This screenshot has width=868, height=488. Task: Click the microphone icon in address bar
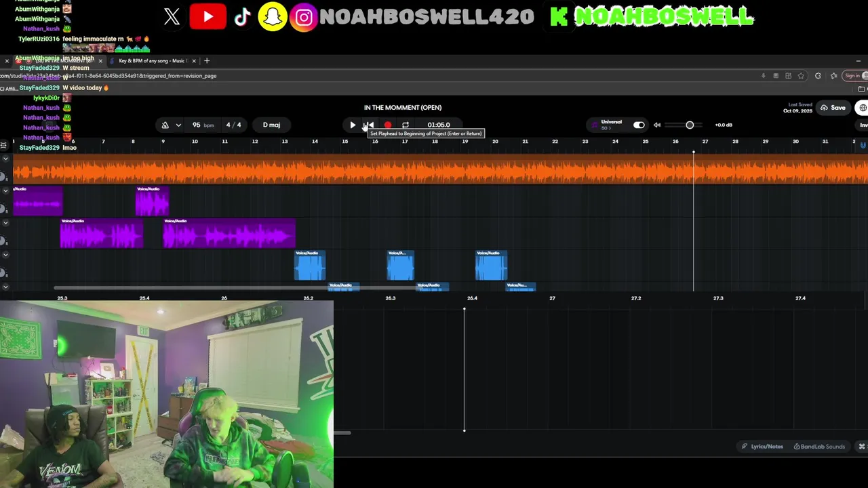coord(764,76)
